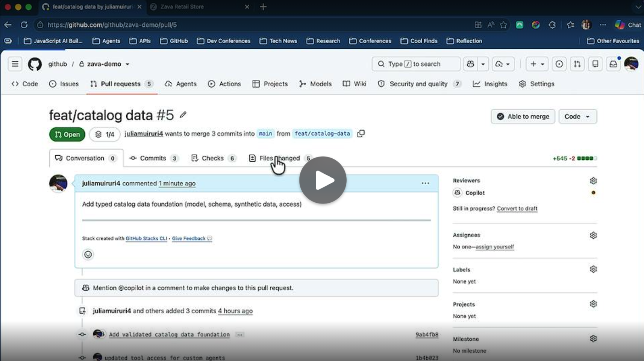Bookmark this page with the star icon
The width and height of the screenshot is (644, 361).
[x=503, y=25]
